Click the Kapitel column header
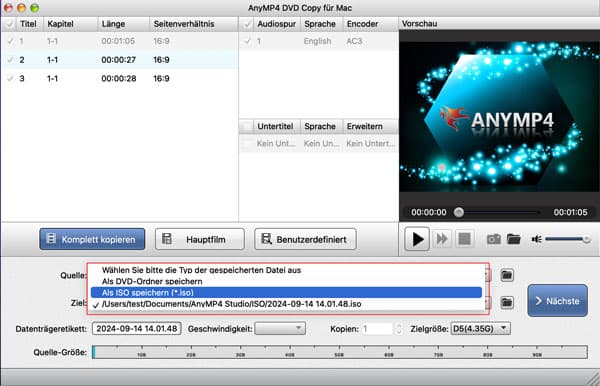The height and width of the screenshot is (386, 600). [70, 24]
